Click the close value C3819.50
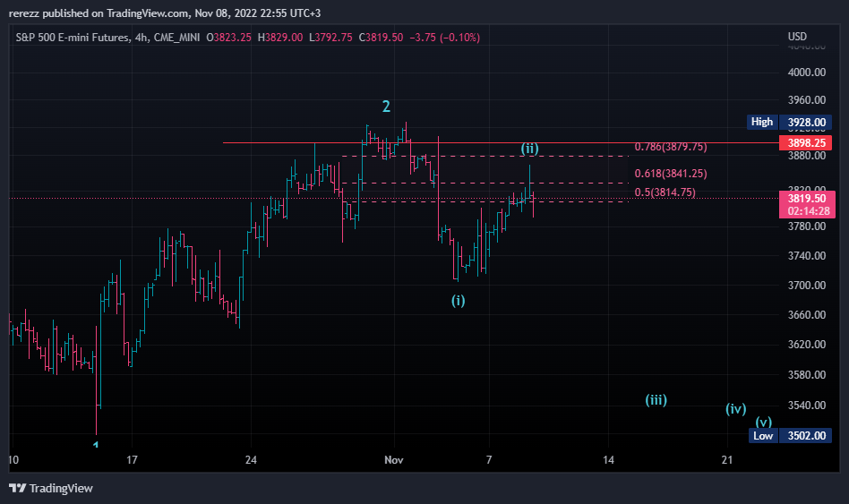The width and height of the screenshot is (849, 504). point(381,38)
